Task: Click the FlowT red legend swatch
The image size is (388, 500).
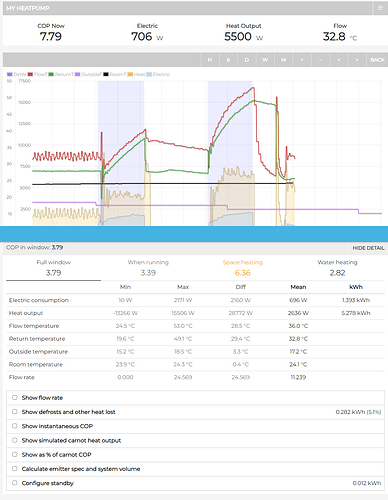Action: point(30,74)
